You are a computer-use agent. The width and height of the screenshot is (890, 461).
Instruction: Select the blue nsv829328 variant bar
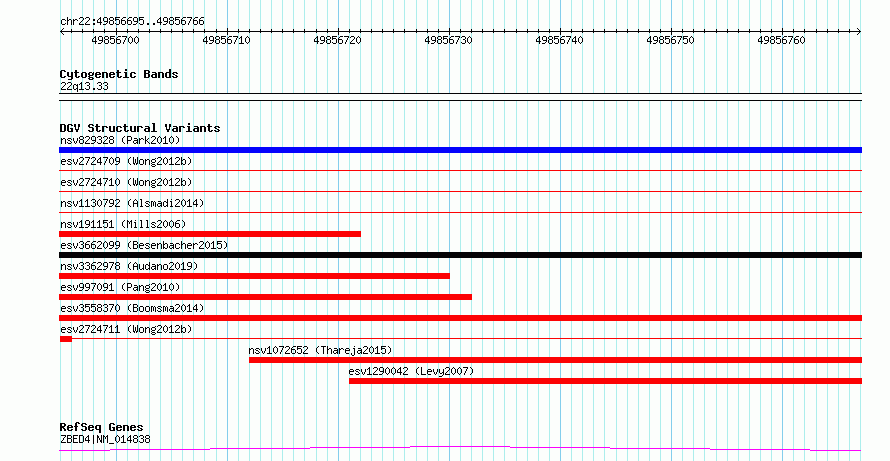(x=460, y=150)
